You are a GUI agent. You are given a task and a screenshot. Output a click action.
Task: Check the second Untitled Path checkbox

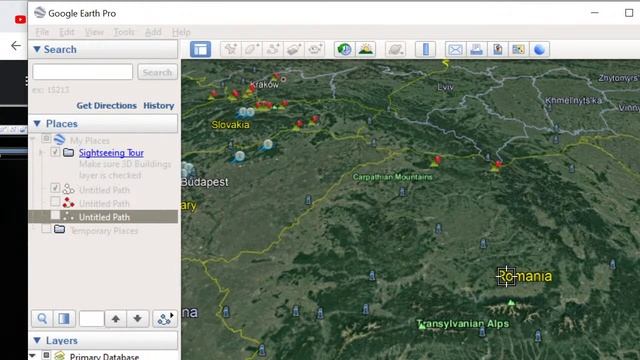point(55,202)
